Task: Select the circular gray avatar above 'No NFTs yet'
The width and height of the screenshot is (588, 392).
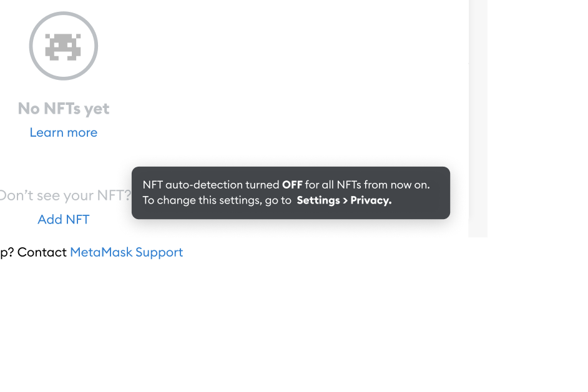Action: pos(63,46)
